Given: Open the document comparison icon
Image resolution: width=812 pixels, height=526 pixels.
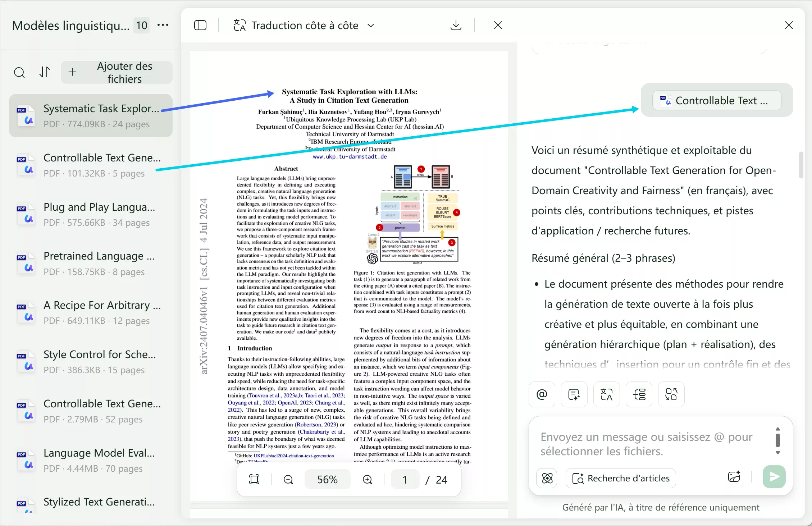Looking at the screenshot, I should pos(671,394).
